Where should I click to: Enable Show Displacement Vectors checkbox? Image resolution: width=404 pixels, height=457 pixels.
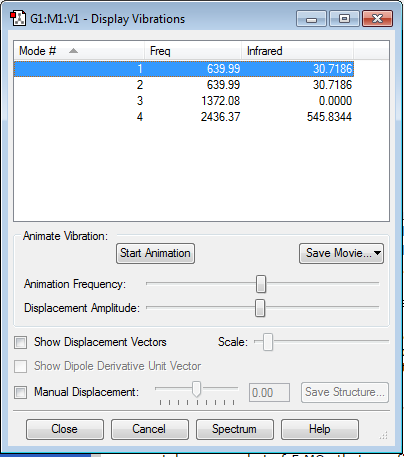[x=20, y=342]
